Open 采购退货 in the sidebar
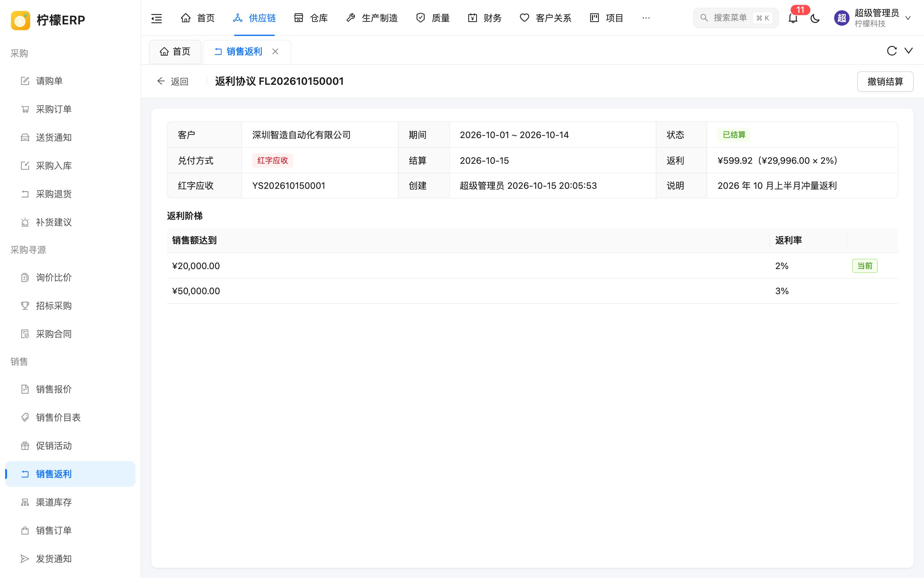Screen dimensions: 924x578 point(70,194)
